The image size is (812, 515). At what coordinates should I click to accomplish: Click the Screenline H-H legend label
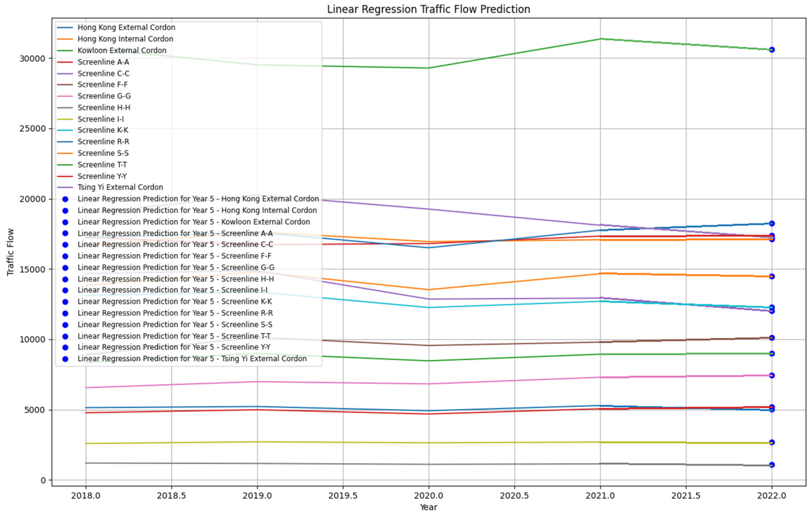[104, 108]
